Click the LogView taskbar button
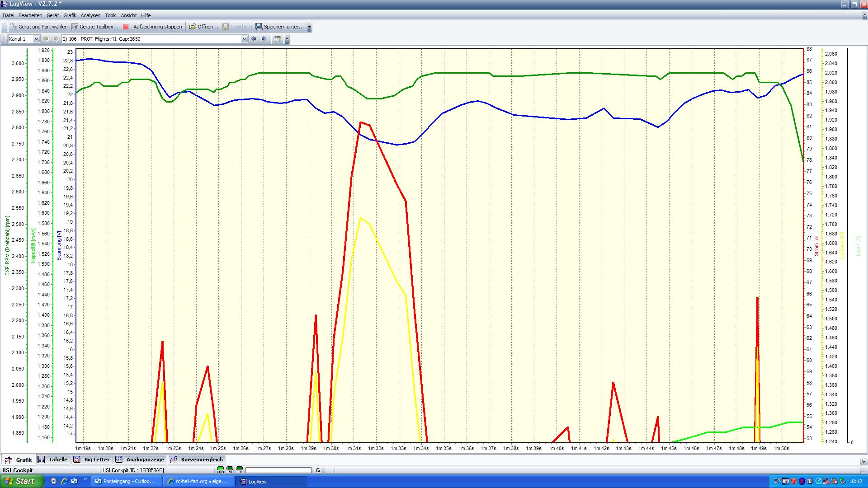Image resolution: width=868 pixels, height=488 pixels. coord(271,482)
